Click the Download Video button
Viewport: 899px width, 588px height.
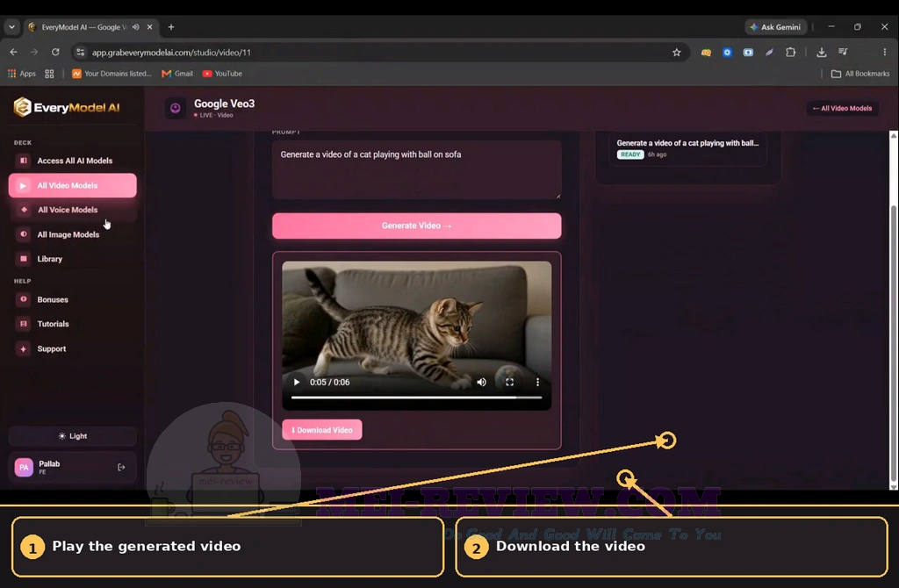(x=321, y=430)
